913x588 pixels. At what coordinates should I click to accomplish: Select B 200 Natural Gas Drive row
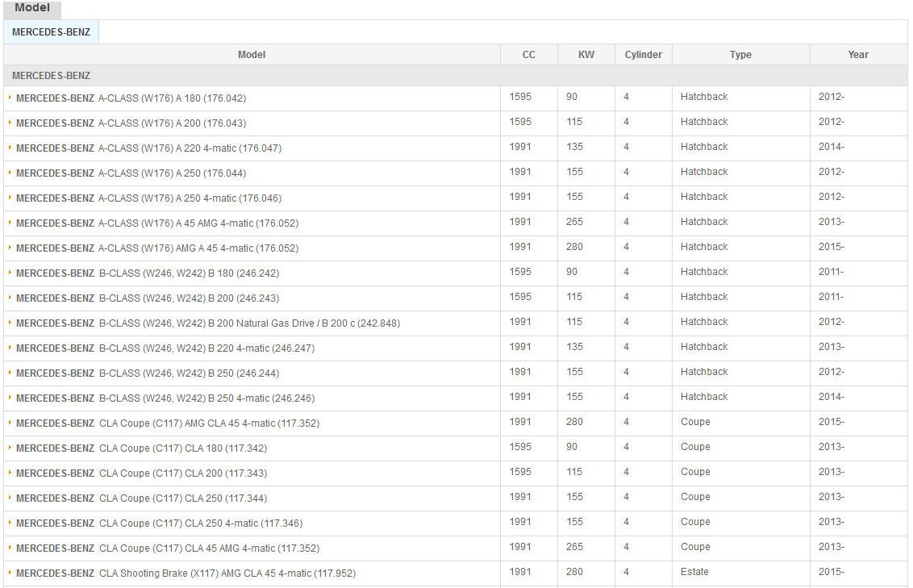click(456, 323)
